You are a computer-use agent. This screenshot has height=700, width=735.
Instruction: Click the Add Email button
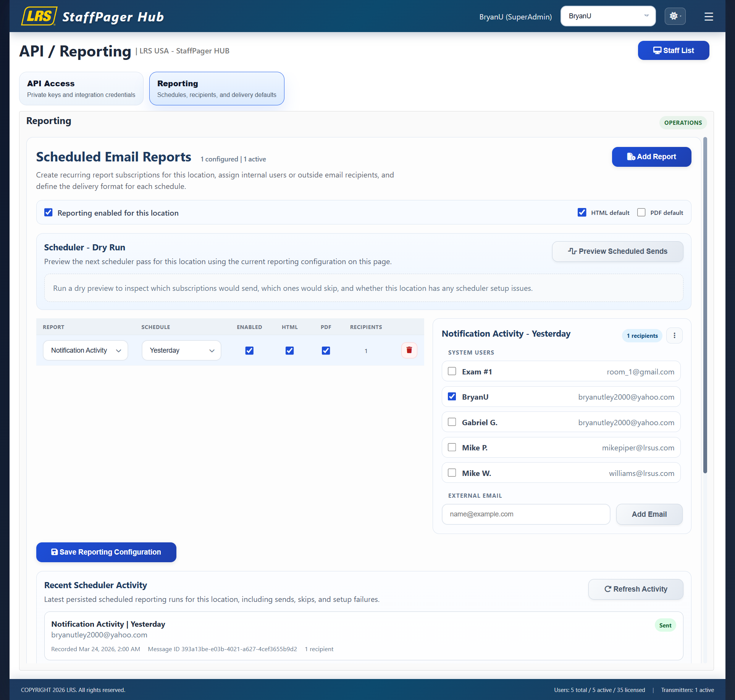649,514
